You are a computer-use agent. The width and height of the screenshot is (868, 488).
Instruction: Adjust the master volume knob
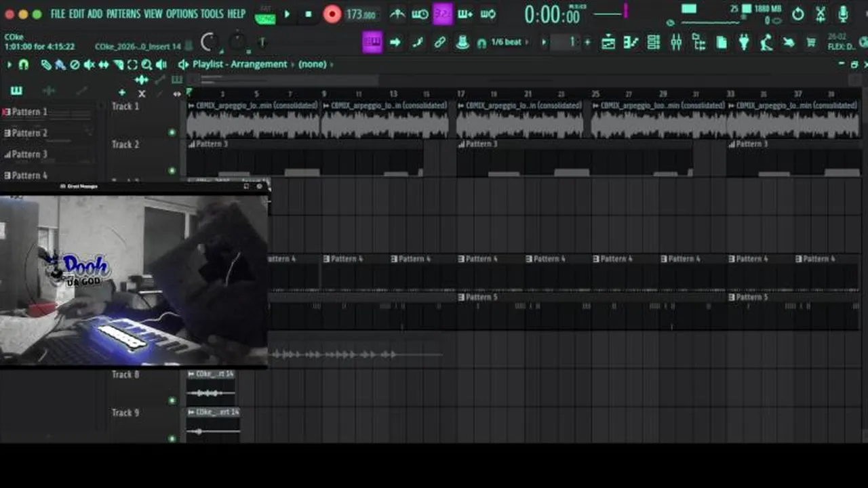click(x=210, y=43)
